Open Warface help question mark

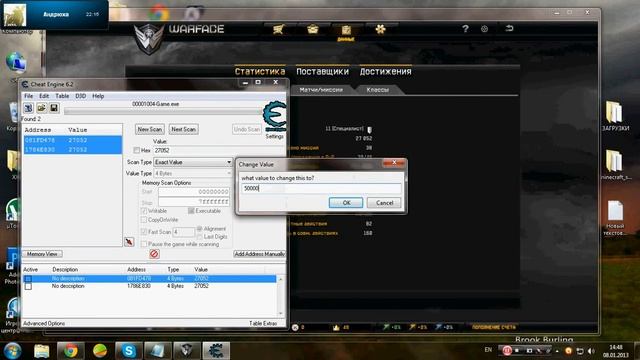(465, 29)
